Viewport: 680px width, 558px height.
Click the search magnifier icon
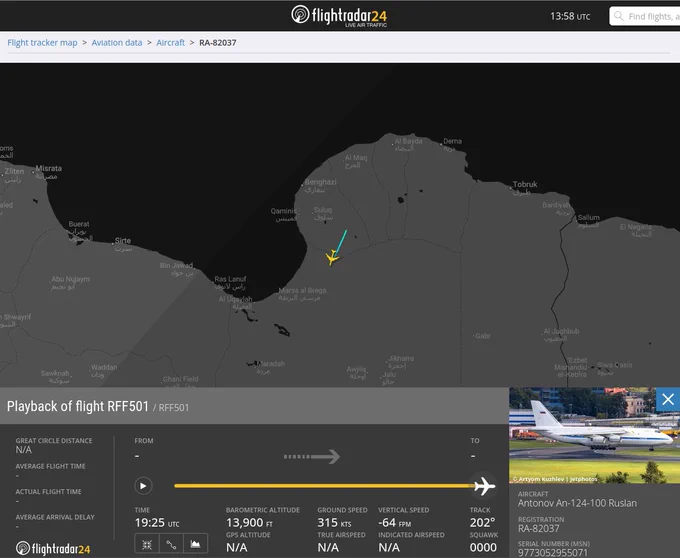[619, 16]
